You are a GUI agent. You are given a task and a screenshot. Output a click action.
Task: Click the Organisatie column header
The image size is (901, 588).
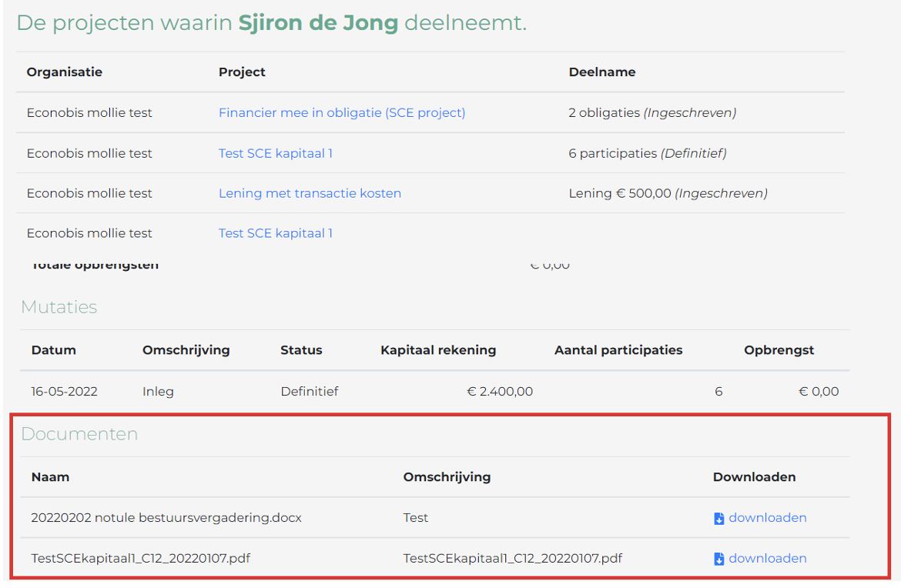pyautogui.click(x=65, y=72)
